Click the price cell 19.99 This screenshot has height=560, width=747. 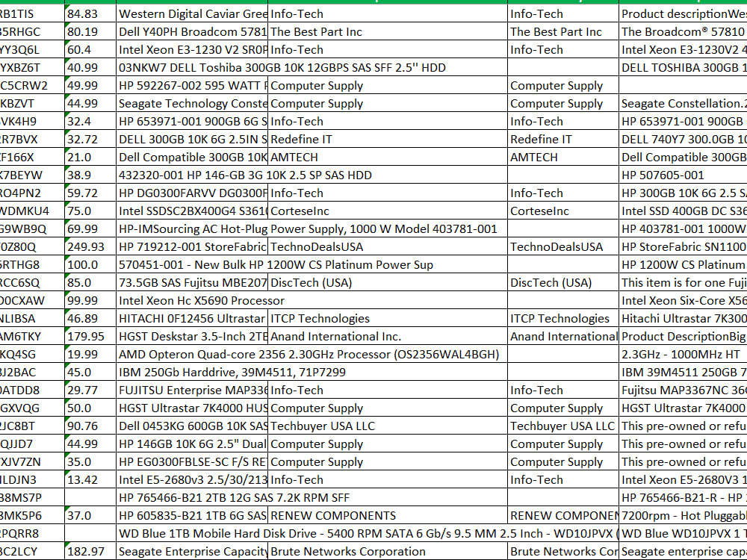[90, 354]
